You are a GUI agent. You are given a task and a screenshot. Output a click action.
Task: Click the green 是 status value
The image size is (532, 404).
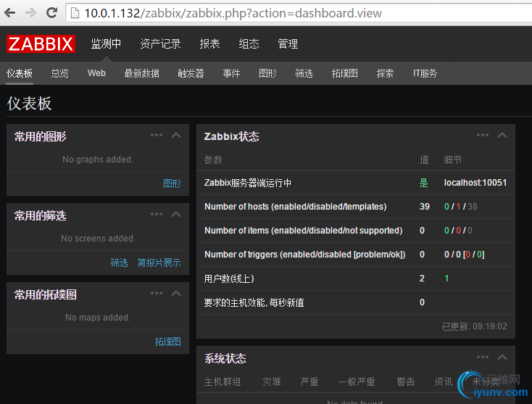[x=423, y=183]
